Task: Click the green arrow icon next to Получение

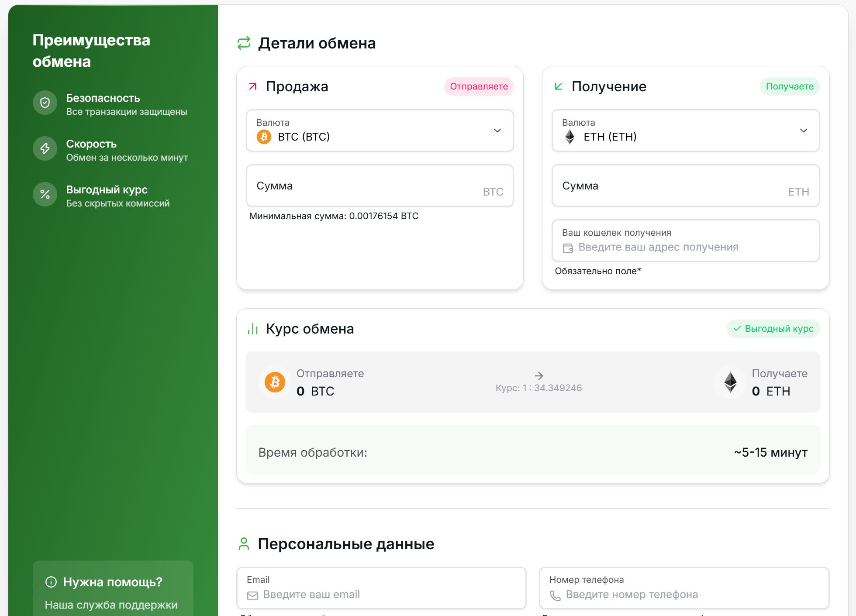Action: tap(558, 86)
